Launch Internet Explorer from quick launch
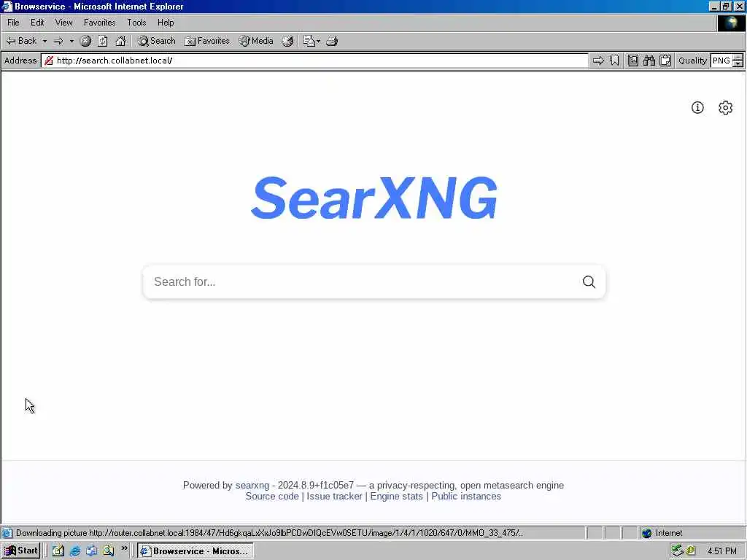This screenshot has width=747, height=560. click(75, 551)
